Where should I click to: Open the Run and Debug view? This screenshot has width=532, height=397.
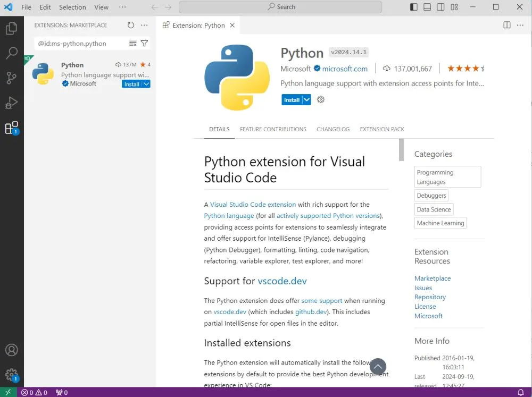pyautogui.click(x=12, y=102)
